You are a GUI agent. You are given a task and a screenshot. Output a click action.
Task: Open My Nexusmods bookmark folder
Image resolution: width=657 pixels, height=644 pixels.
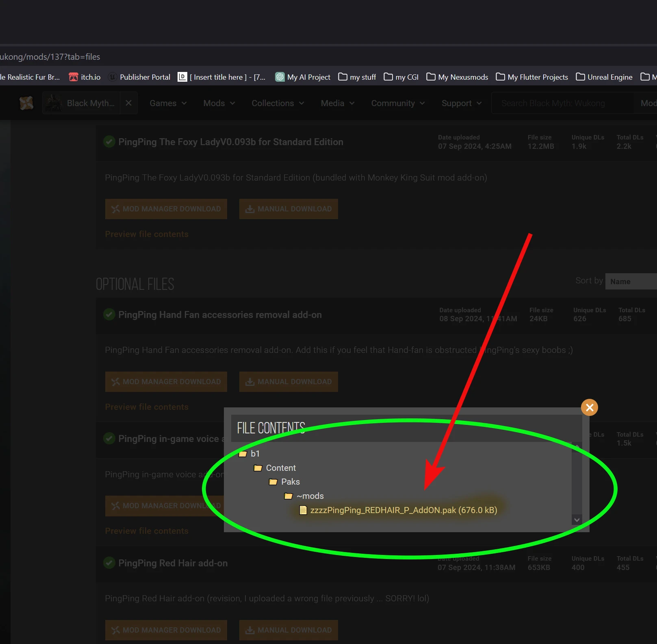coord(457,77)
